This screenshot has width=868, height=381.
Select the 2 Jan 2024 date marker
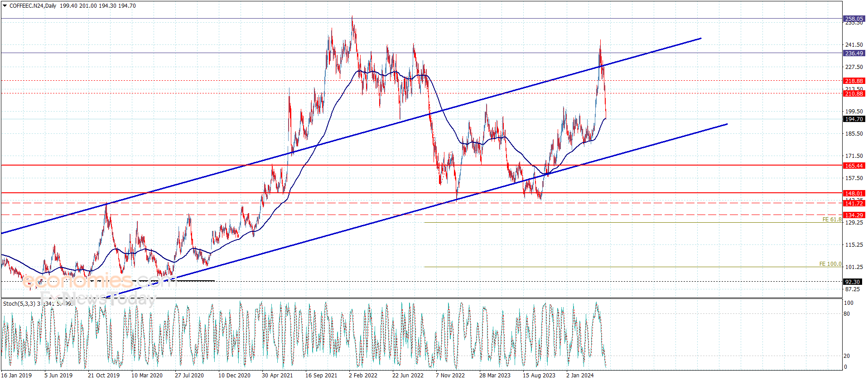pyautogui.click(x=580, y=375)
